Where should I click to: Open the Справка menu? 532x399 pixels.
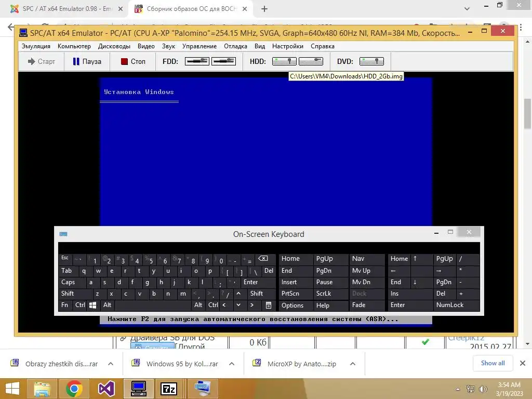click(322, 46)
